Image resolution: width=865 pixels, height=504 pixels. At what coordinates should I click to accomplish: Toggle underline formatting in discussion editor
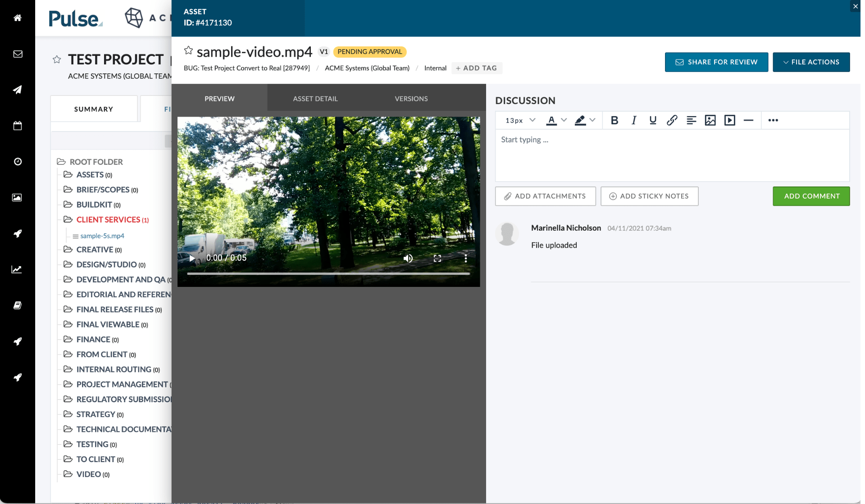pyautogui.click(x=653, y=120)
